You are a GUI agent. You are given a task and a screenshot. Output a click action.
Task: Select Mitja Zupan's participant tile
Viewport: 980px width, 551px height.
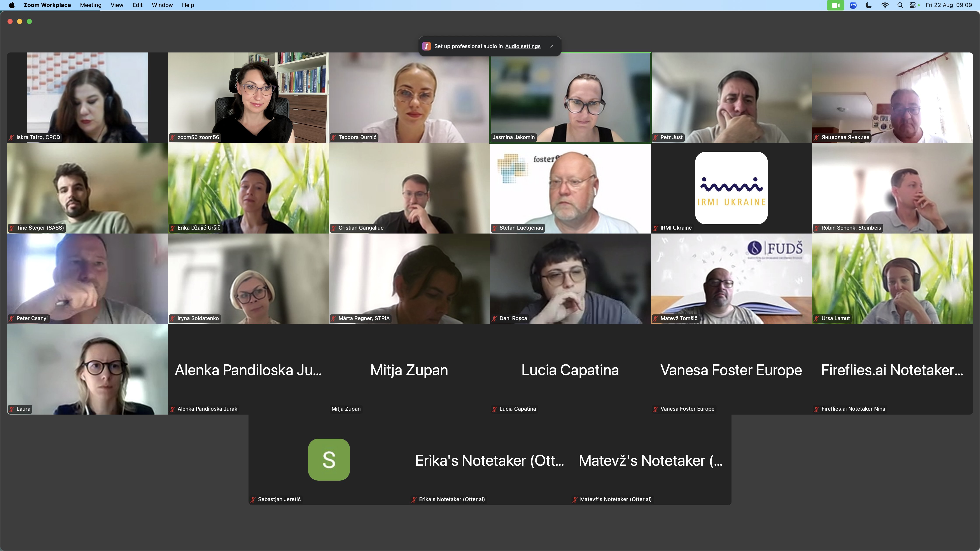[x=409, y=369]
